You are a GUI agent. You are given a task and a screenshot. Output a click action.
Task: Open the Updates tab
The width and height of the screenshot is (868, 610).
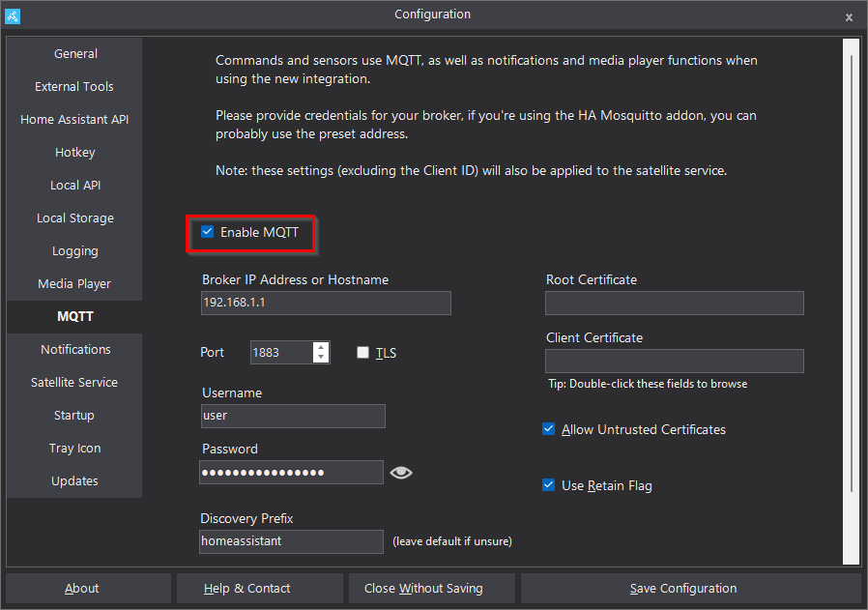click(x=74, y=481)
